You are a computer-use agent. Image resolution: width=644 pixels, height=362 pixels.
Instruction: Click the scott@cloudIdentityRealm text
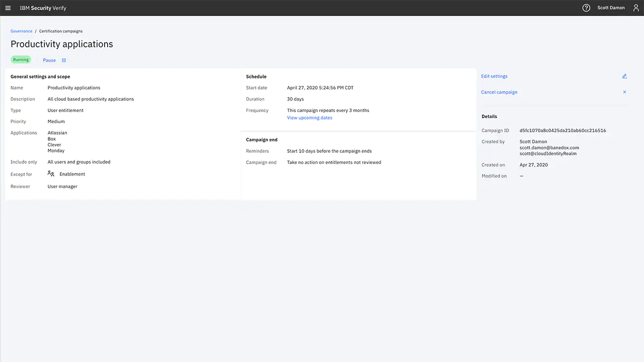[x=548, y=154]
